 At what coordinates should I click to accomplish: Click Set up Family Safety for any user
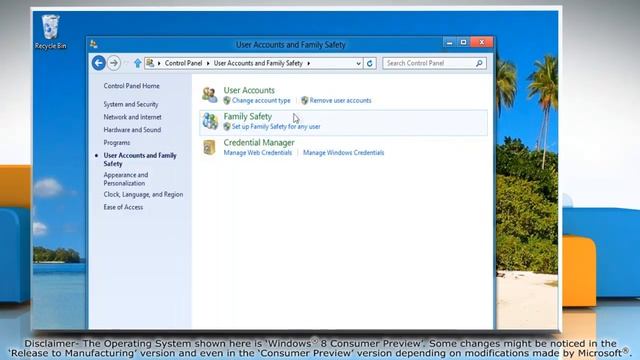[276, 127]
